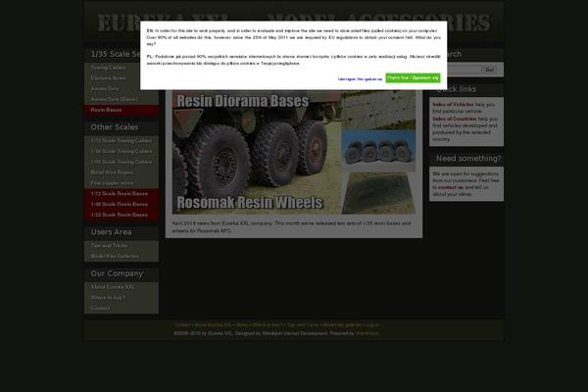The height and width of the screenshot is (392, 588).
Task: Click the Log in link in the footer
Action: [x=372, y=324]
